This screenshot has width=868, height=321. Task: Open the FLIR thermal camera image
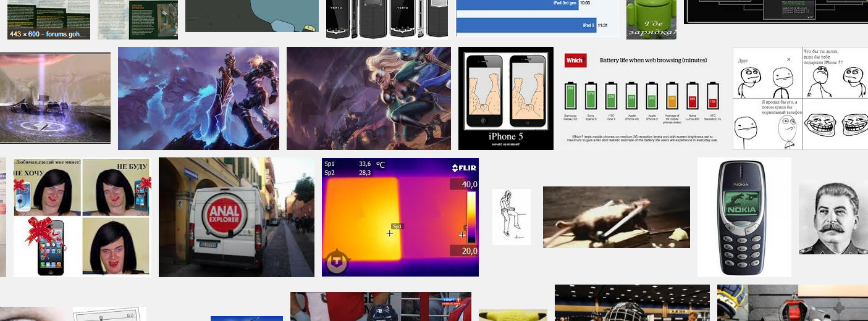(x=400, y=217)
